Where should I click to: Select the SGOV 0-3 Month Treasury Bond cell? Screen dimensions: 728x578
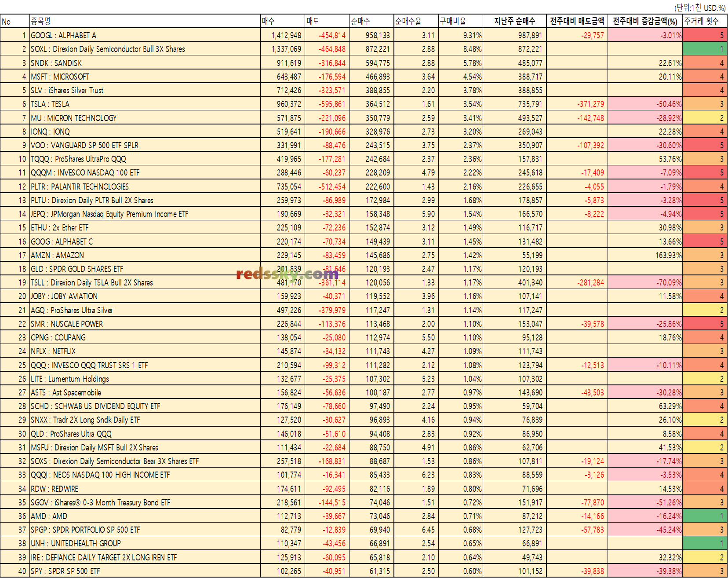(145, 502)
